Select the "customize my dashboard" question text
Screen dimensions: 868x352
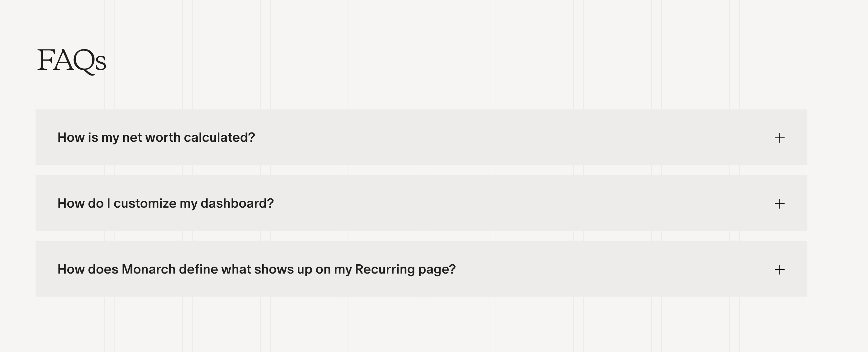point(165,203)
